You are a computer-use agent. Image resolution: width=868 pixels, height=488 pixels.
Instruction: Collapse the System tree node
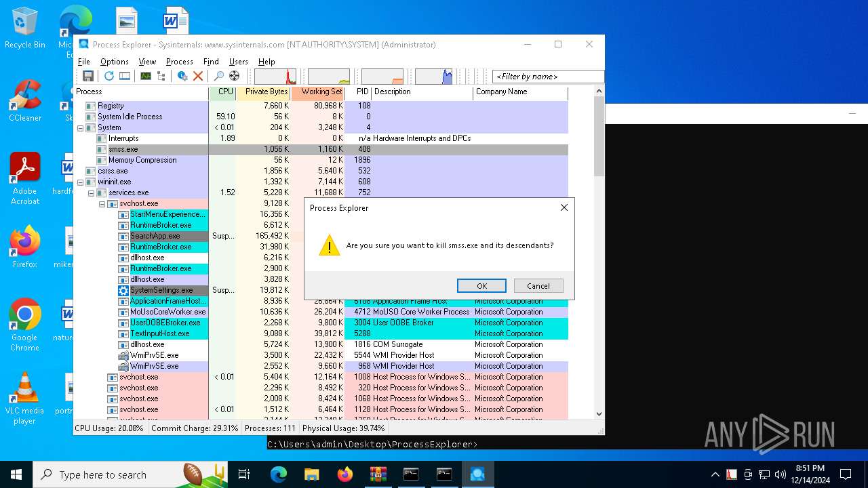pos(80,127)
